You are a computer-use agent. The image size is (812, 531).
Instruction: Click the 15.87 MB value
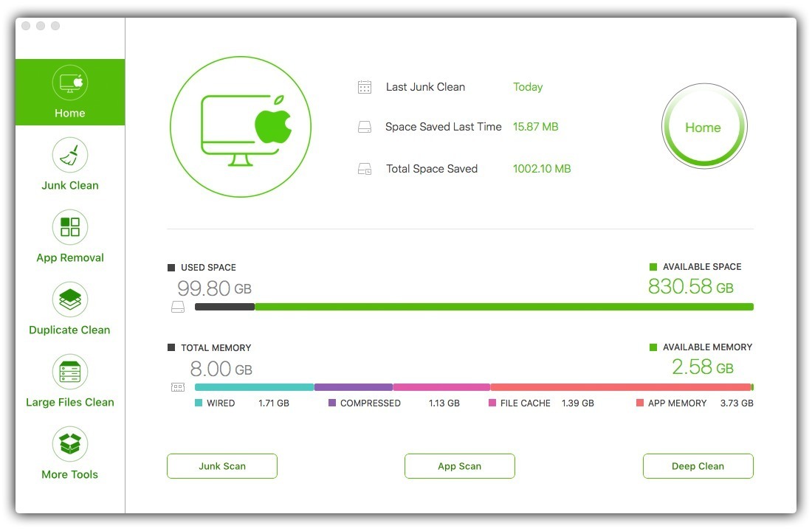(535, 127)
